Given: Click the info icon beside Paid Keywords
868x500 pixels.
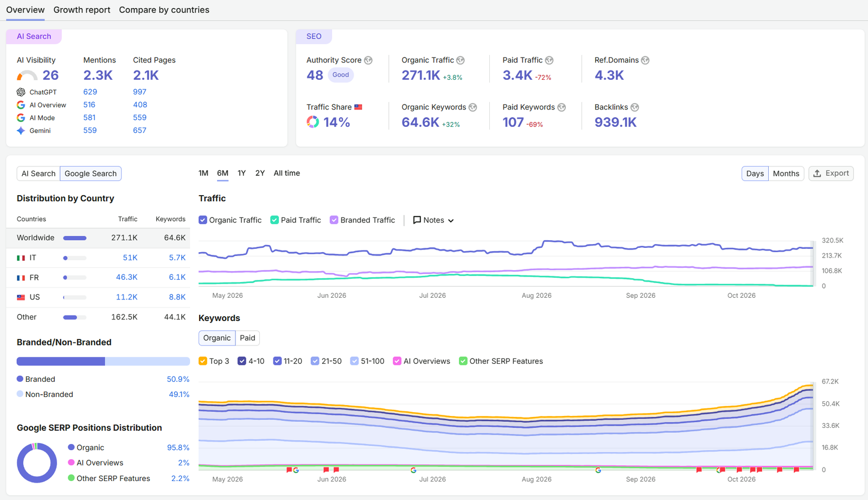Looking at the screenshot, I should (561, 107).
